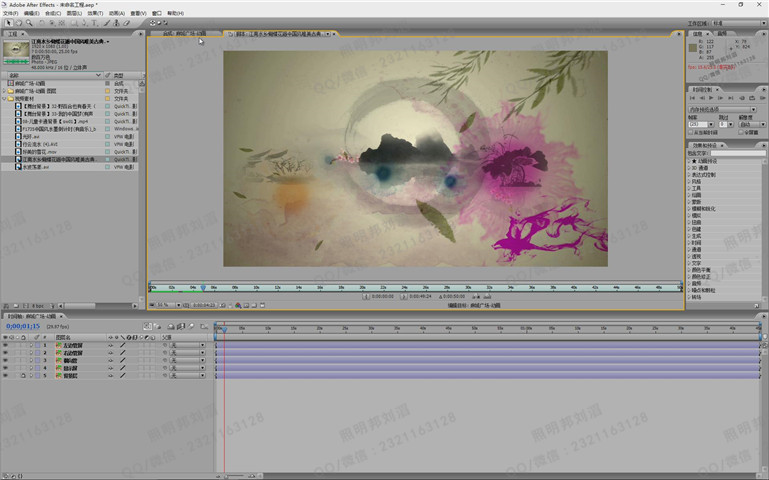Screen dimensions: 769x480
Task: Open layer 3 parent dropdown
Action: (x=187, y=360)
